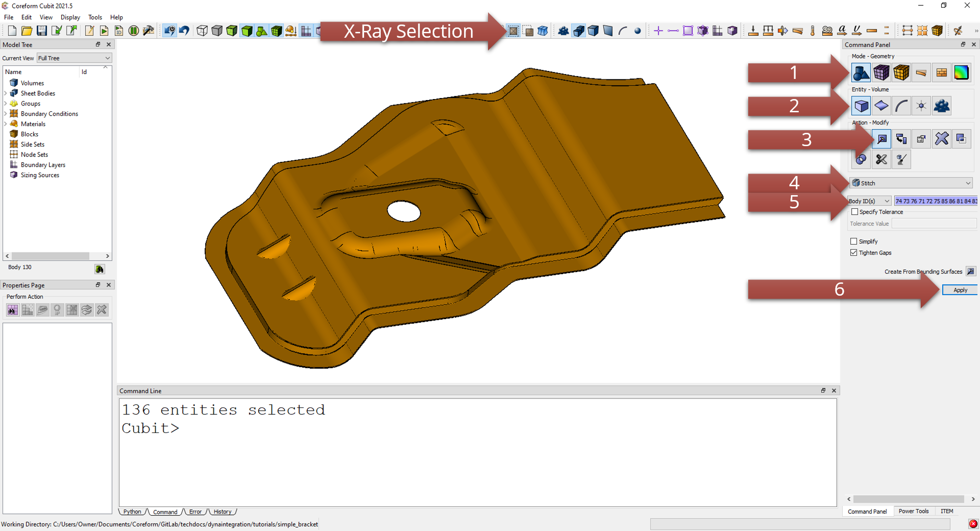Click the Save file toolbar icon
The width and height of the screenshot is (980, 531).
(42, 31)
